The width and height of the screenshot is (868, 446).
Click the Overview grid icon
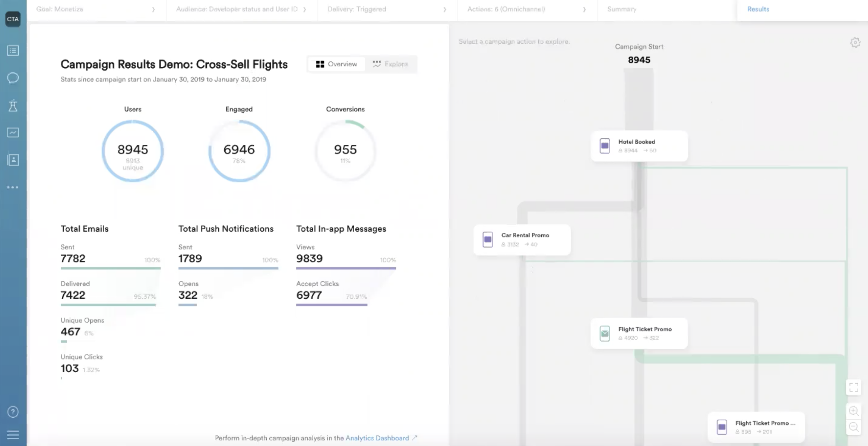[x=320, y=64]
